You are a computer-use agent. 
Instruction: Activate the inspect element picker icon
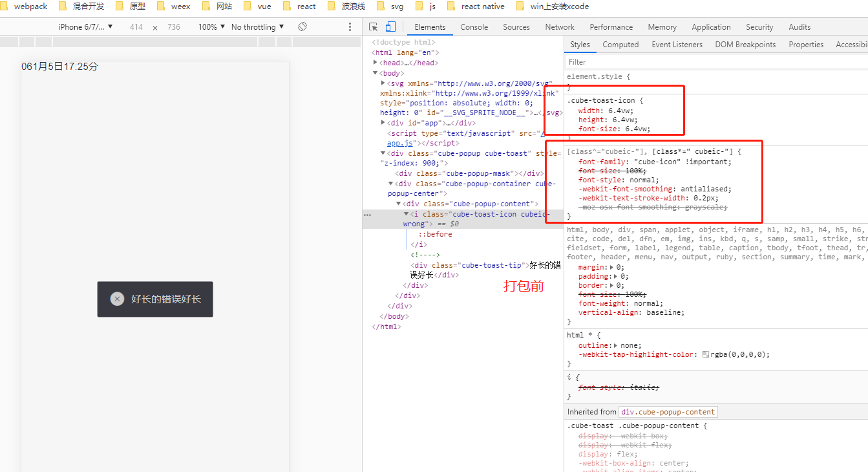click(x=374, y=27)
